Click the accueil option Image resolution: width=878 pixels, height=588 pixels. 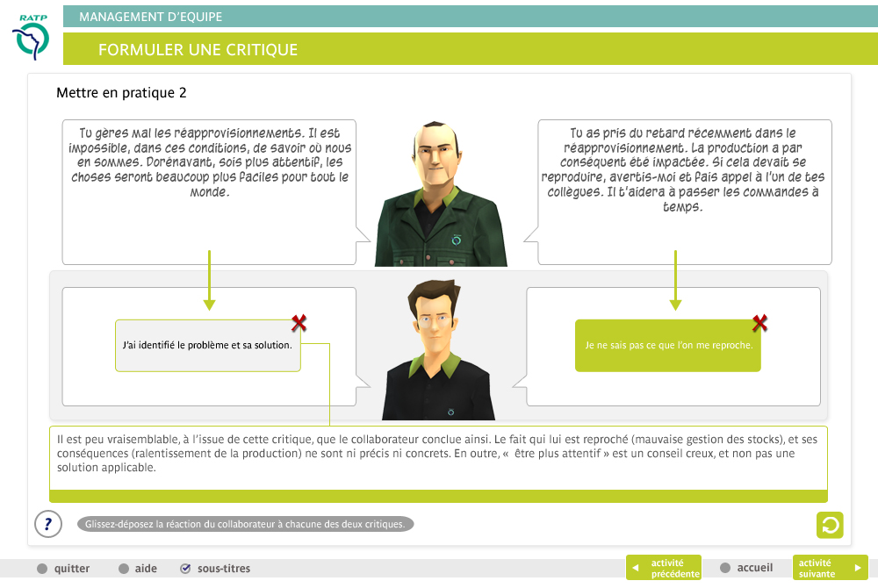(746, 568)
